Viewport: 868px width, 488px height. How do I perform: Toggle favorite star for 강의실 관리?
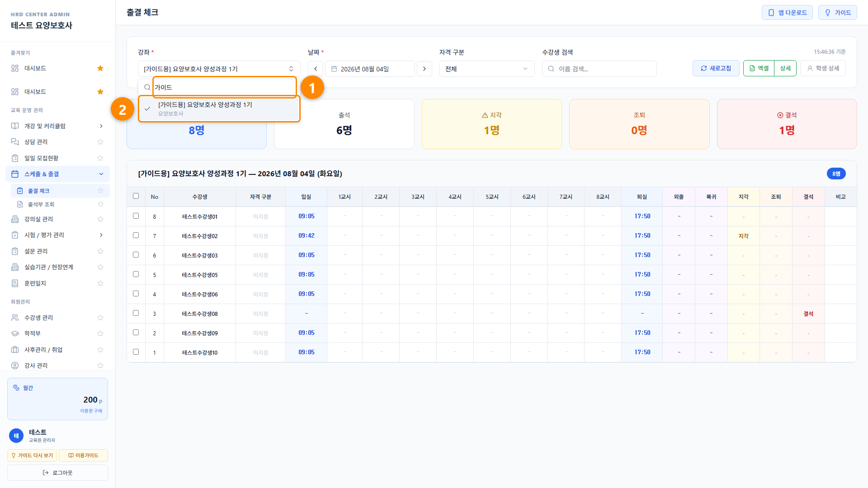[100, 219]
